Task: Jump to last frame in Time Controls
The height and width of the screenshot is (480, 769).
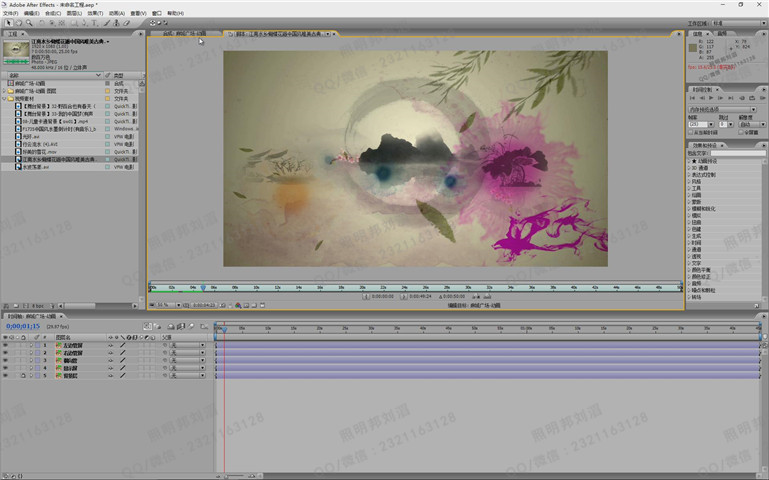Action: tap(730, 98)
